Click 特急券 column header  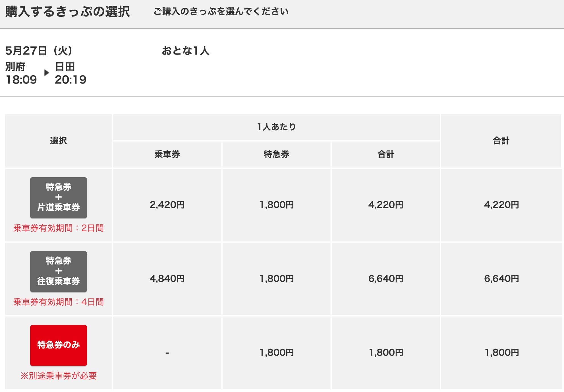tap(277, 154)
